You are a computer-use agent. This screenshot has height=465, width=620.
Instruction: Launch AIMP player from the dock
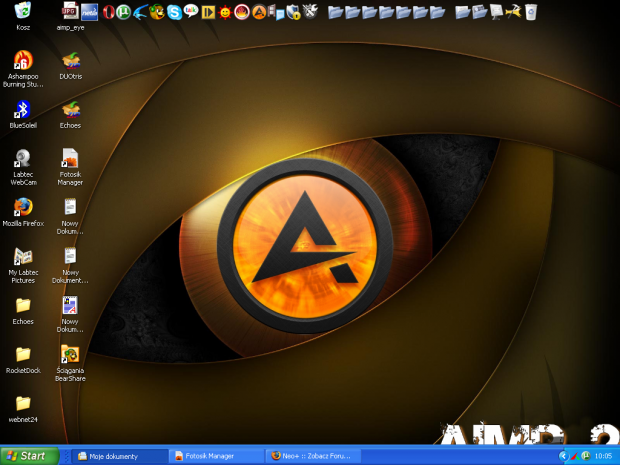pyautogui.click(x=259, y=12)
